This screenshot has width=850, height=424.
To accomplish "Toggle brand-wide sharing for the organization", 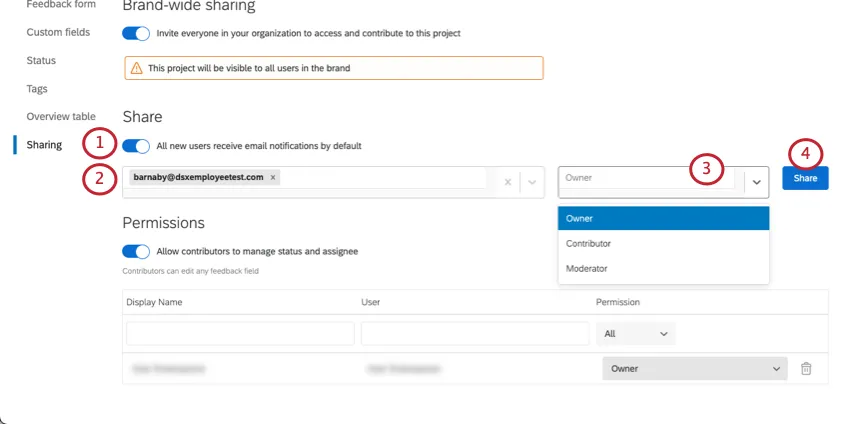I will [x=136, y=33].
